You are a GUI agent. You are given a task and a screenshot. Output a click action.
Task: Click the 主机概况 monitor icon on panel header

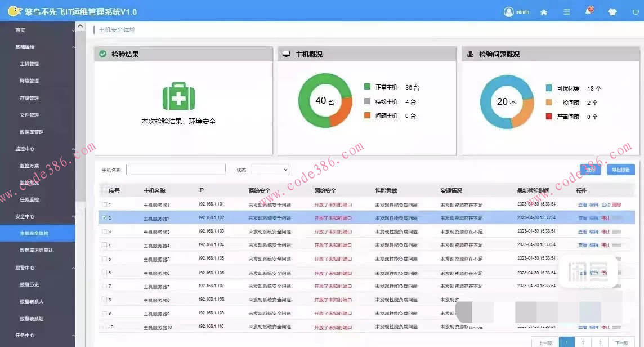(285, 54)
